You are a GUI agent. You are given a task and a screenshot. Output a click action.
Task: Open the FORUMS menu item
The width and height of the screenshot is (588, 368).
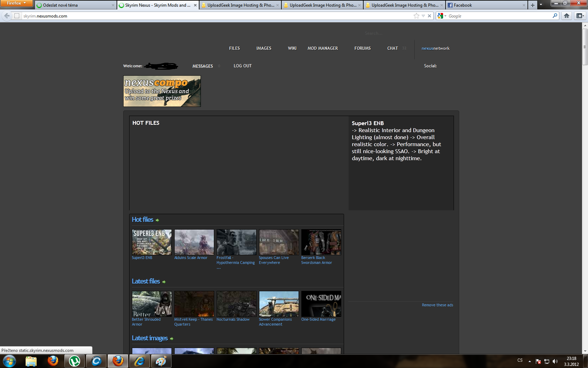363,48
